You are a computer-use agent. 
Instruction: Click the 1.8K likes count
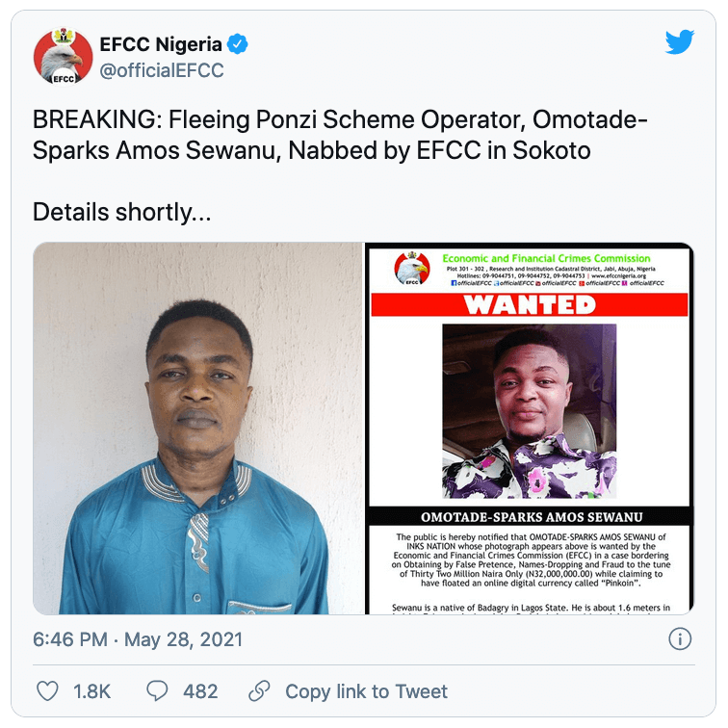point(92,691)
